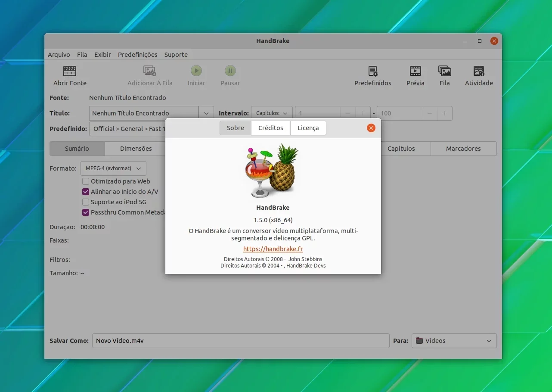Click Salvar Como filename field
The height and width of the screenshot is (392, 552).
pyautogui.click(x=241, y=341)
